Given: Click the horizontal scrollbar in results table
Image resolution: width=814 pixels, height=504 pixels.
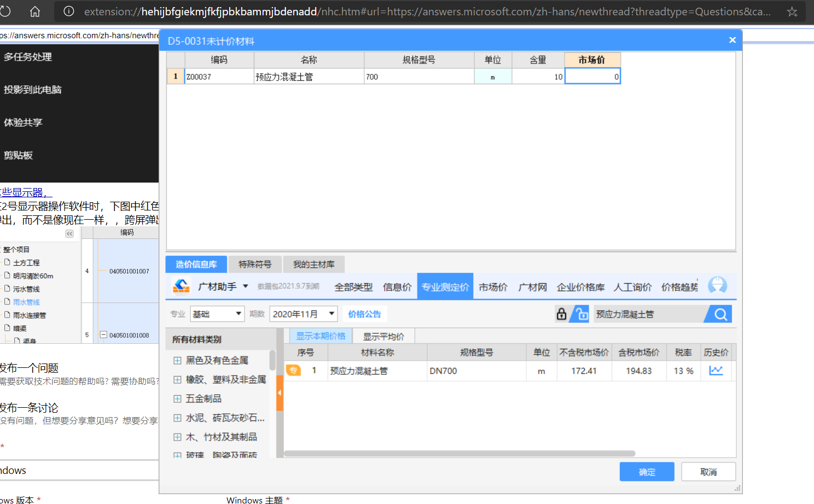Looking at the screenshot, I should coord(460,453).
